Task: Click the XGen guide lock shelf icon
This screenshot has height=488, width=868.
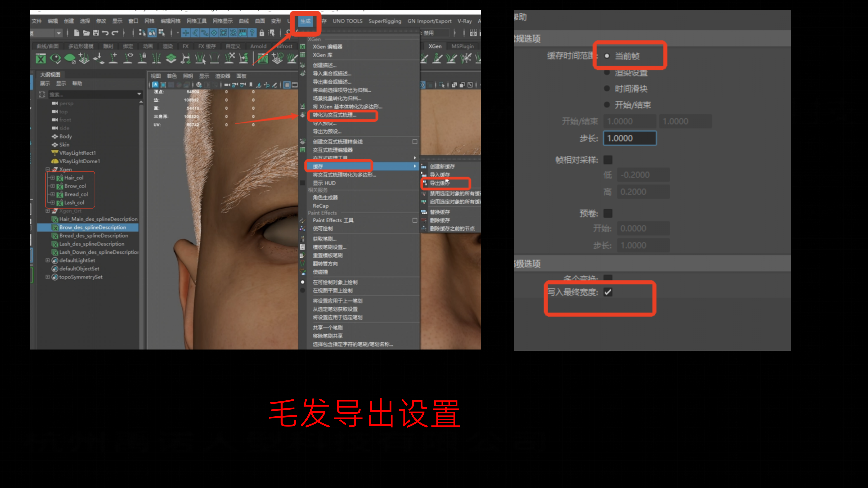Action: pos(143,59)
